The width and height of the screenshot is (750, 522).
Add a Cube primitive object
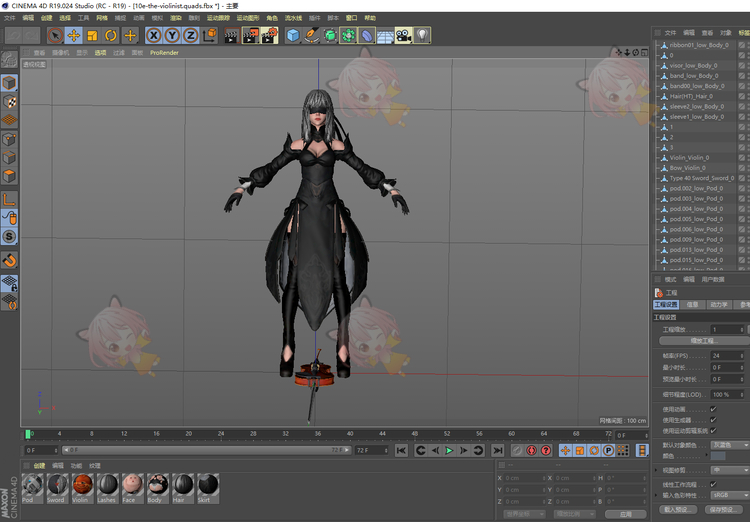(x=293, y=35)
